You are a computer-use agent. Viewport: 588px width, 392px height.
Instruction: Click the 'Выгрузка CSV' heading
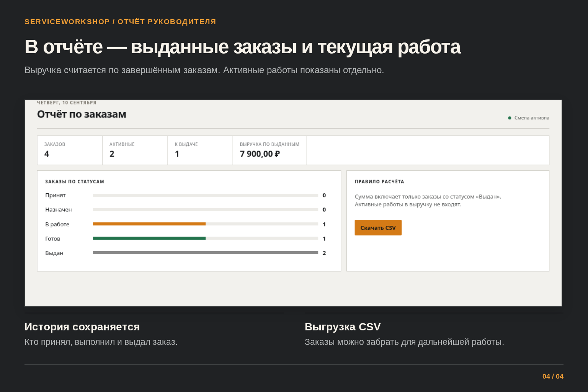343,327
